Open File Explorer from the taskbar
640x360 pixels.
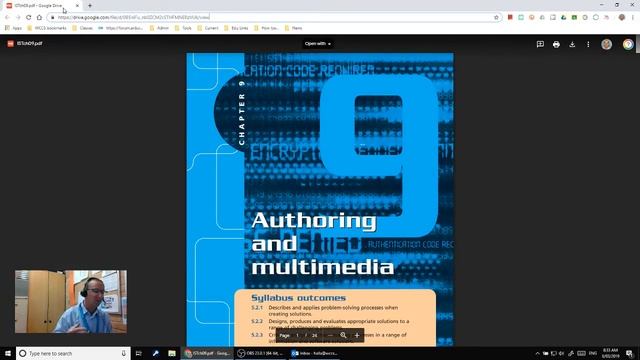pos(172,353)
